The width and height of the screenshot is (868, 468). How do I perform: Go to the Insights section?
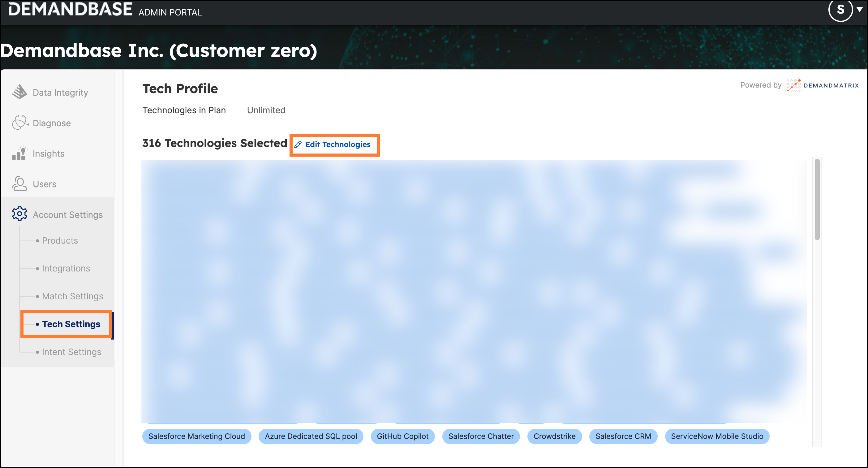pos(49,154)
